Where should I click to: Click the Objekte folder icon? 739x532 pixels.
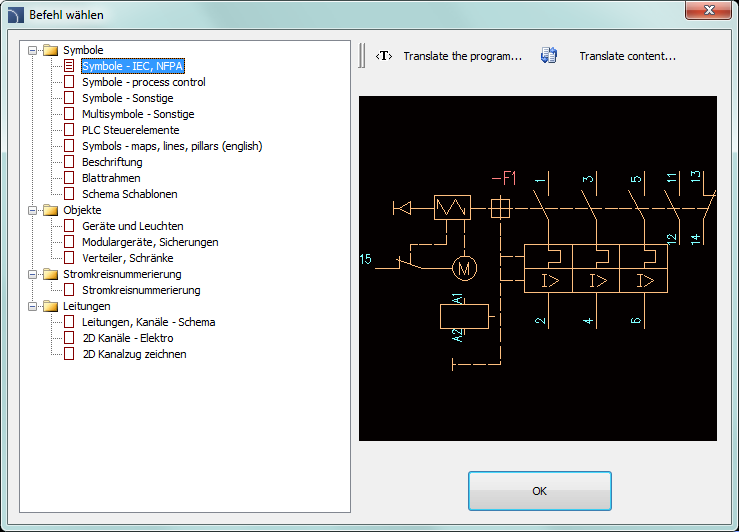[x=50, y=210]
